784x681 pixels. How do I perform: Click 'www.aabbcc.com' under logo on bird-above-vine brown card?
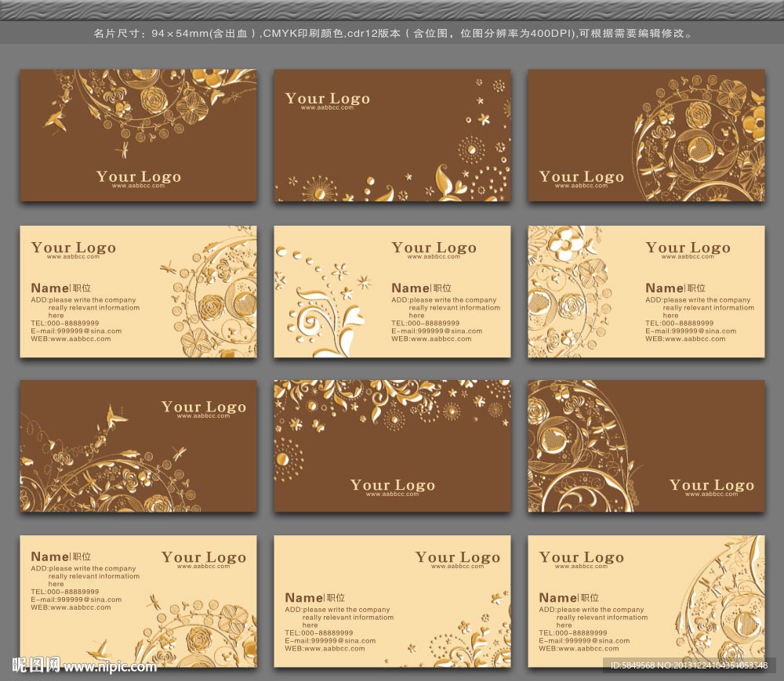204,415
